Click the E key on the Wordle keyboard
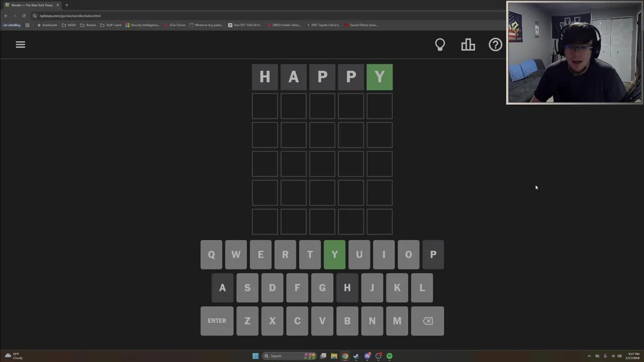 (261, 254)
